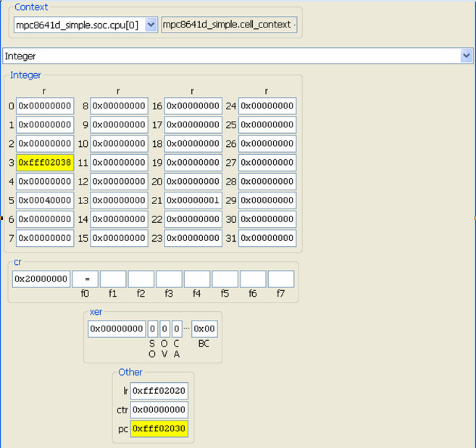
Task: Select register r10 value field
Action: click(119, 143)
